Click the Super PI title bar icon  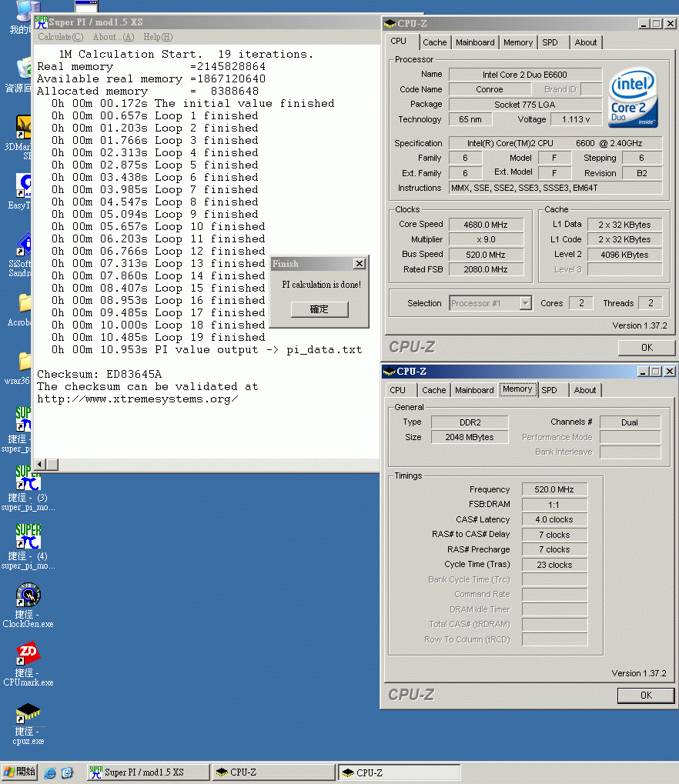(x=41, y=22)
